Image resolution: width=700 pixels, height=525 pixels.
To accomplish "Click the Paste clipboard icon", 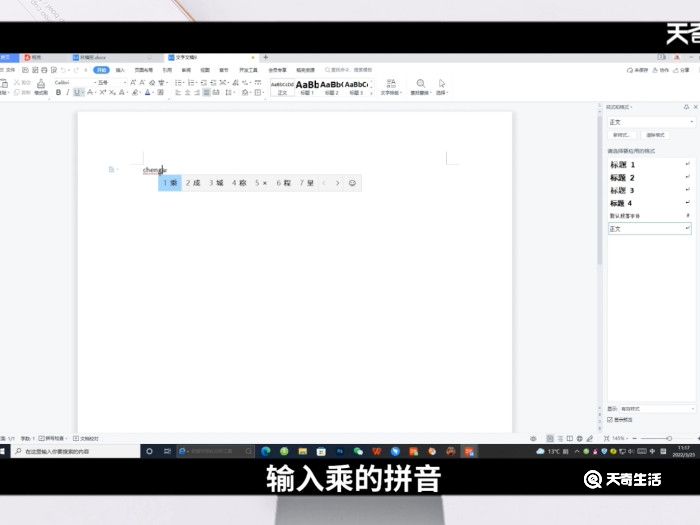I will [x=4, y=83].
